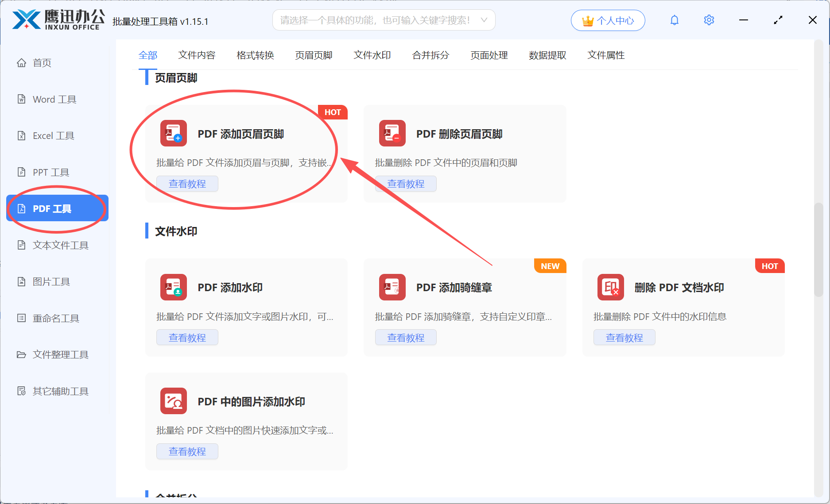Open the PDF 删除页眉页脚 tool icon
Screen dimensions: 830x504
click(392, 133)
